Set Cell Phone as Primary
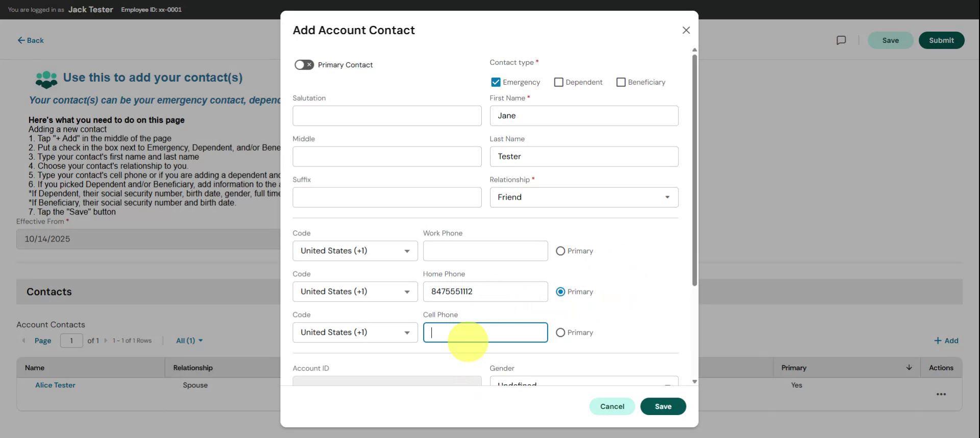Image resolution: width=980 pixels, height=438 pixels. click(x=560, y=333)
